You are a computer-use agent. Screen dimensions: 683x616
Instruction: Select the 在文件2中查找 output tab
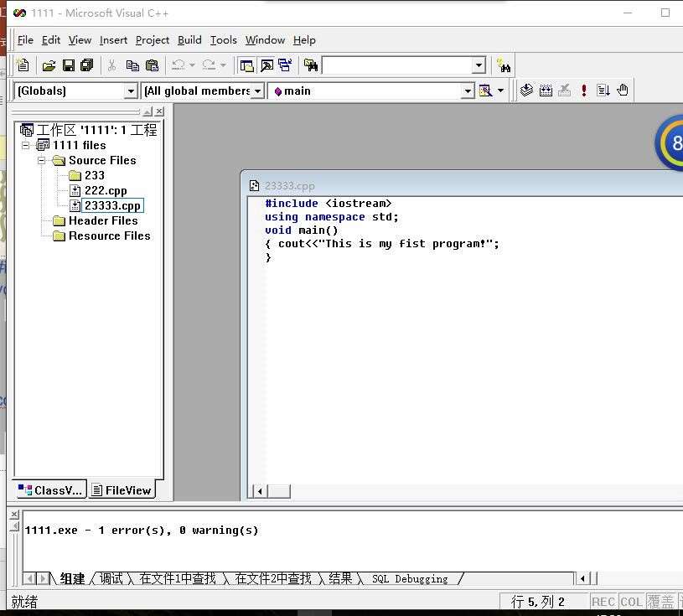(x=273, y=578)
